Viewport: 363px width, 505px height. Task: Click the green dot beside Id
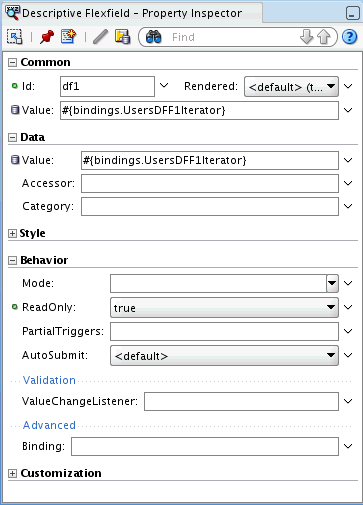tap(14, 86)
